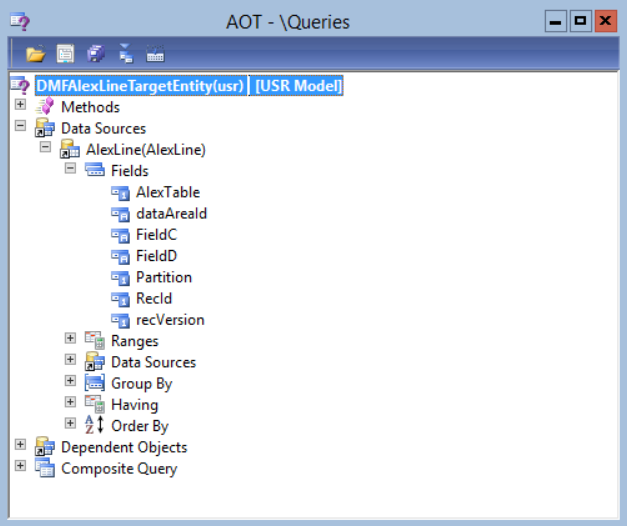The width and height of the screenshot is (627, 526).
Task: Select the recVersion field
Action: pyautogui.click(x=170, y=320)
